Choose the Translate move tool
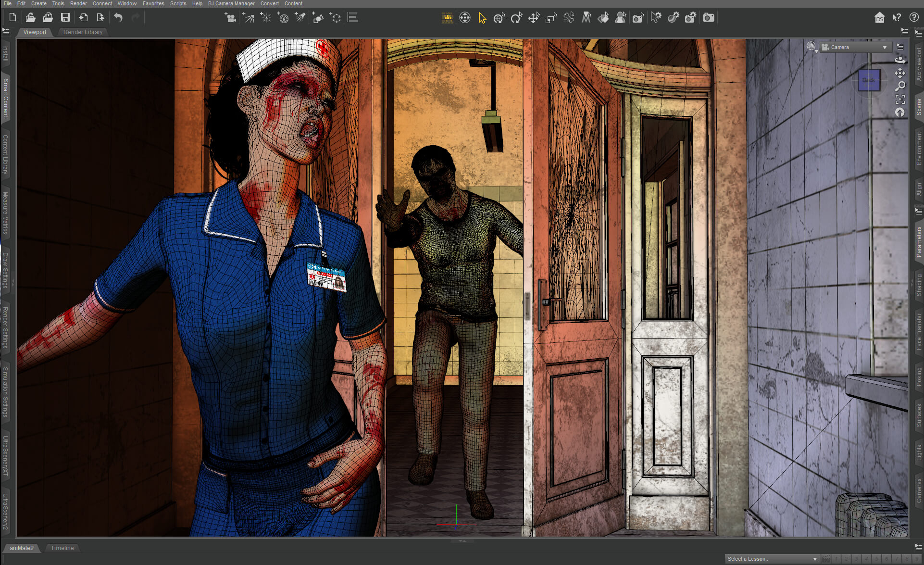 534,18
